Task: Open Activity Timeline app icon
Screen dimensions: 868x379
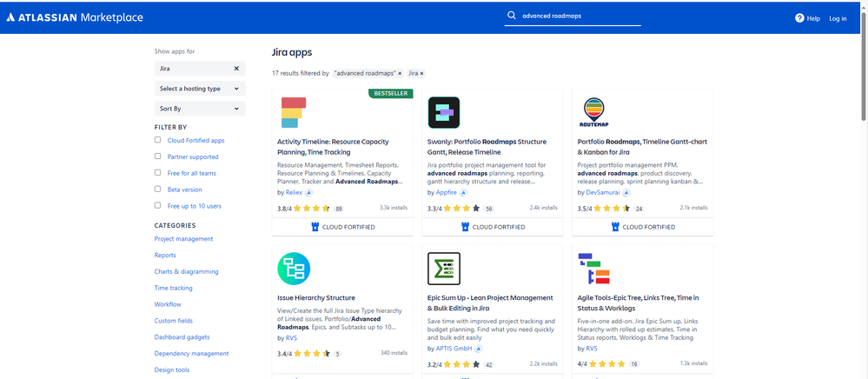Action: (294, 112)
